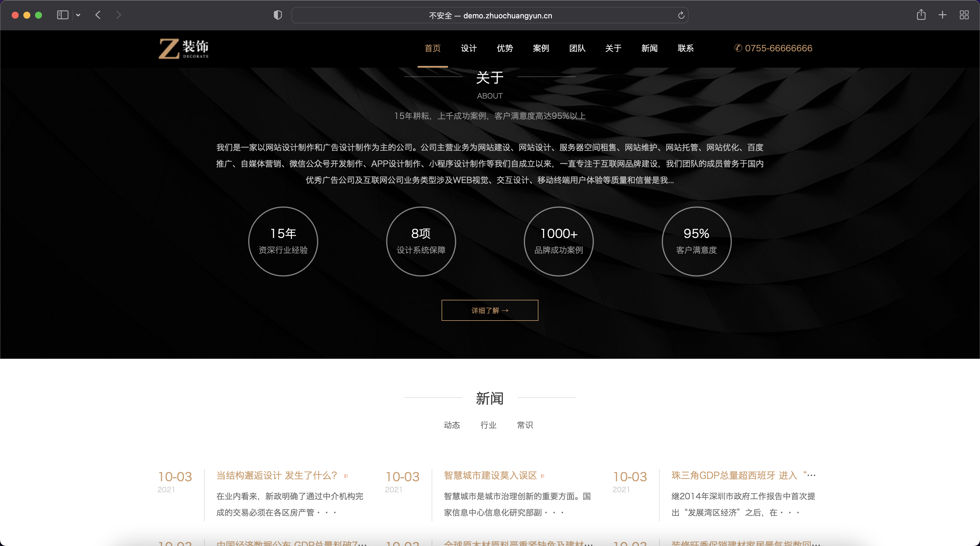Click the 详细了解 button
Screen dimensions: 980x546
[x=490, y=310]
